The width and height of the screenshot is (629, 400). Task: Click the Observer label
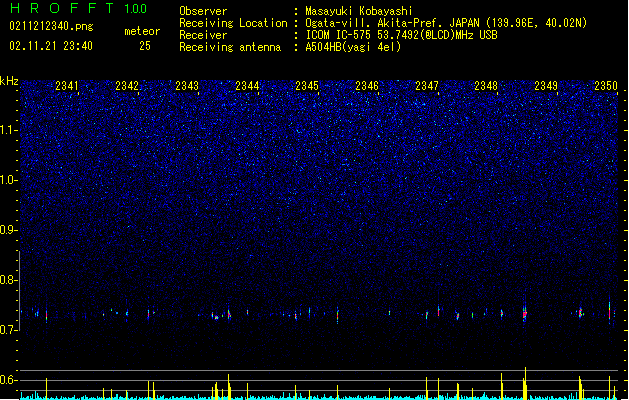point(203,11)
